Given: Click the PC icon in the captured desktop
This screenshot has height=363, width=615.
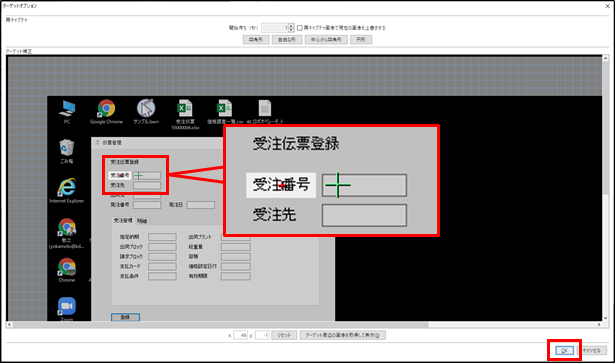Looking at the screenshot, I should 67,109.
